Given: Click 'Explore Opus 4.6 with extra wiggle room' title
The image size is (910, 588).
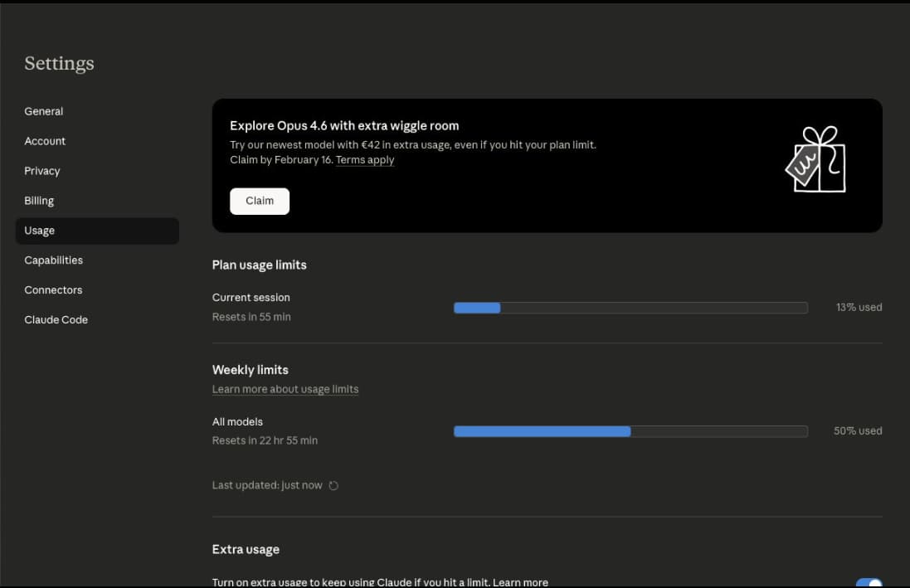Looking at the screenshot, I should 344,126.
